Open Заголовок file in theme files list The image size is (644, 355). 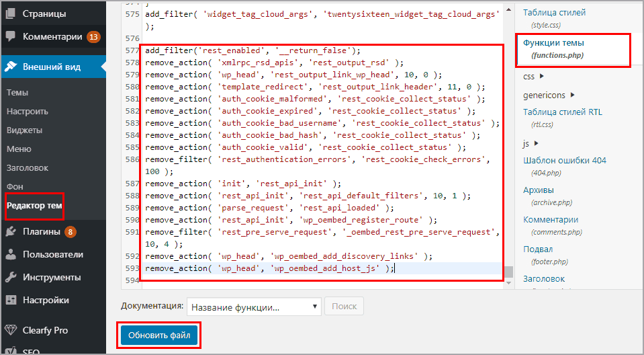[x=544, y=279]
